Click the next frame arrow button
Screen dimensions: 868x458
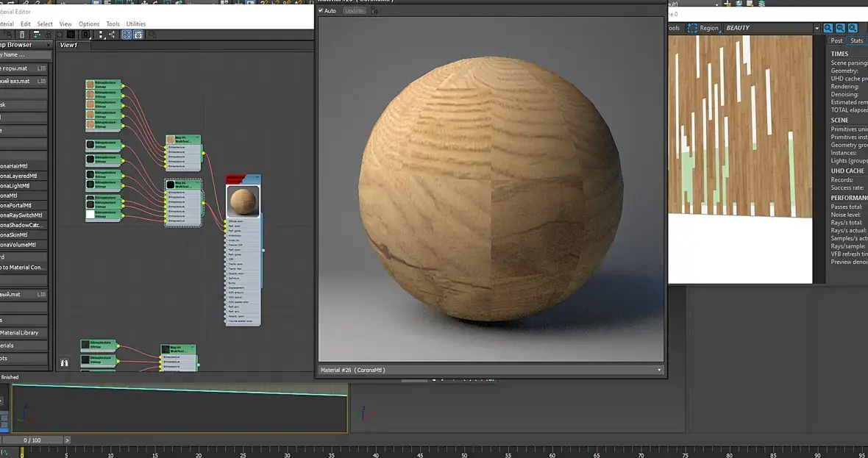pos(67,440)
